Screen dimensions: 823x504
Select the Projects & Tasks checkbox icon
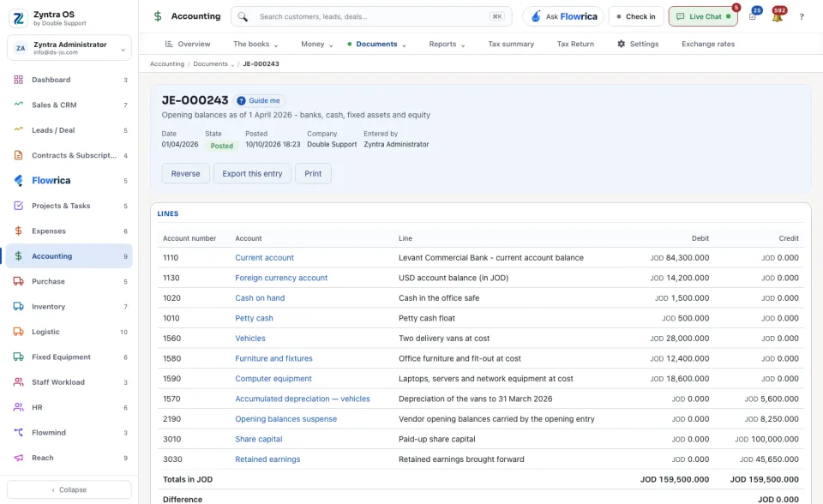[x=18, y=206]
